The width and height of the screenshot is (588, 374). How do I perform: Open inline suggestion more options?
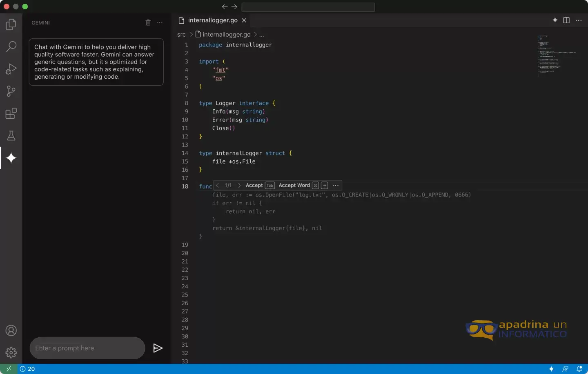336,185
